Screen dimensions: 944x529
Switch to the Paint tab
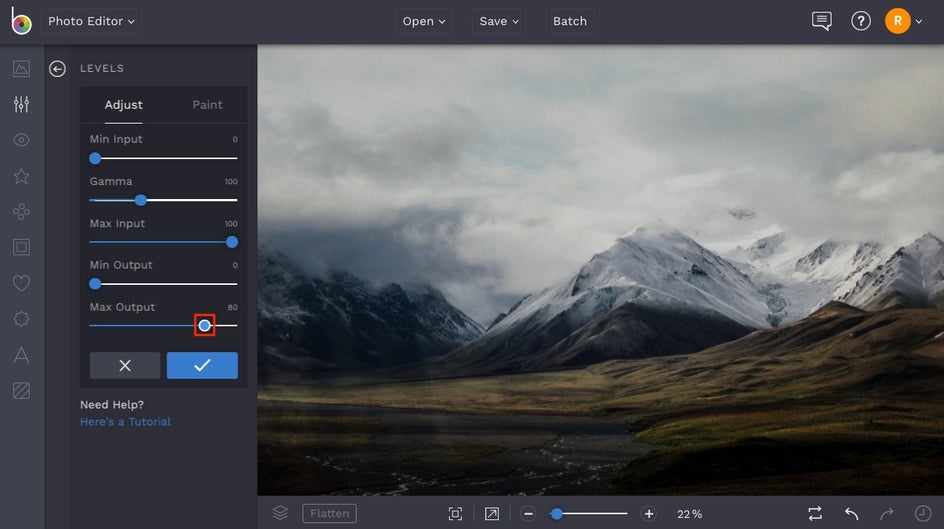tap(207, 105)
